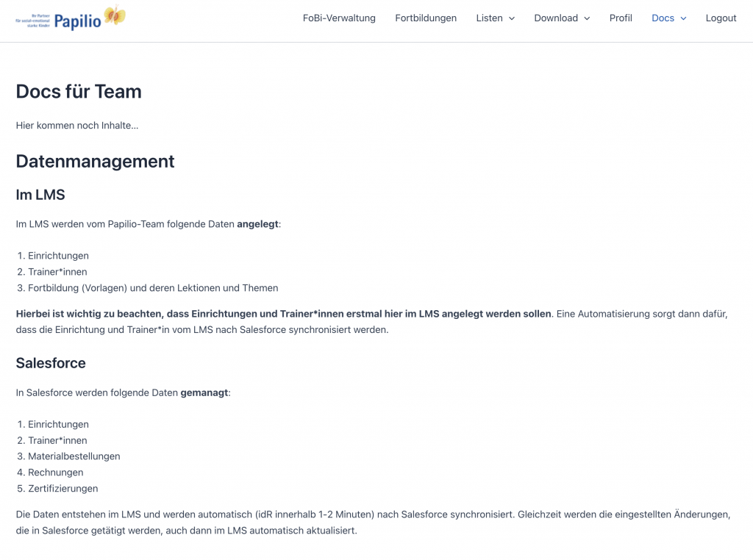Click the 'Im LMS' subheading

[40, 195]
